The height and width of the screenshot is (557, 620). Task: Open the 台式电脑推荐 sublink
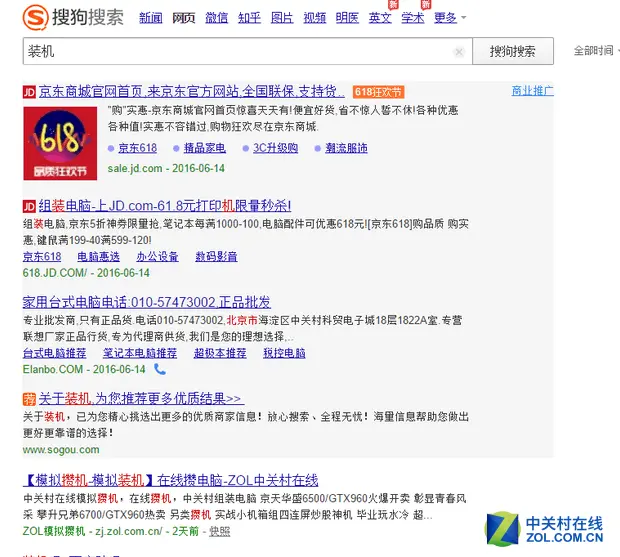pos(55,353)
